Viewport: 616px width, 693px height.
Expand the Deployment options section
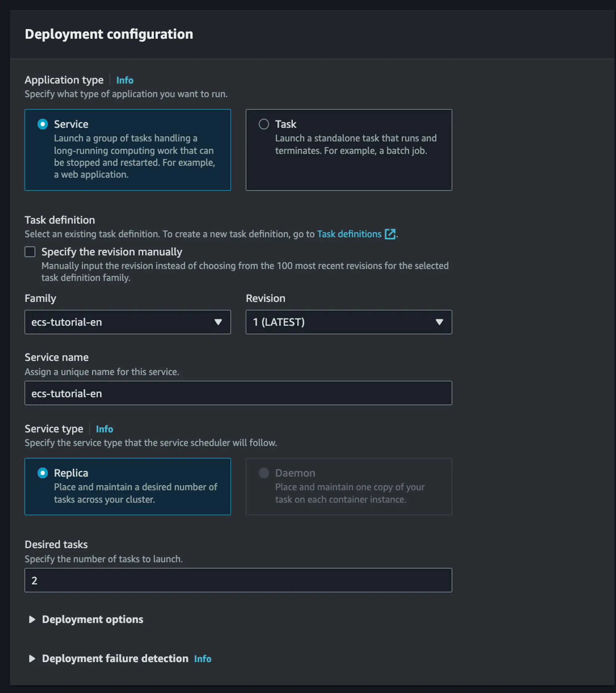pos(92,619)
